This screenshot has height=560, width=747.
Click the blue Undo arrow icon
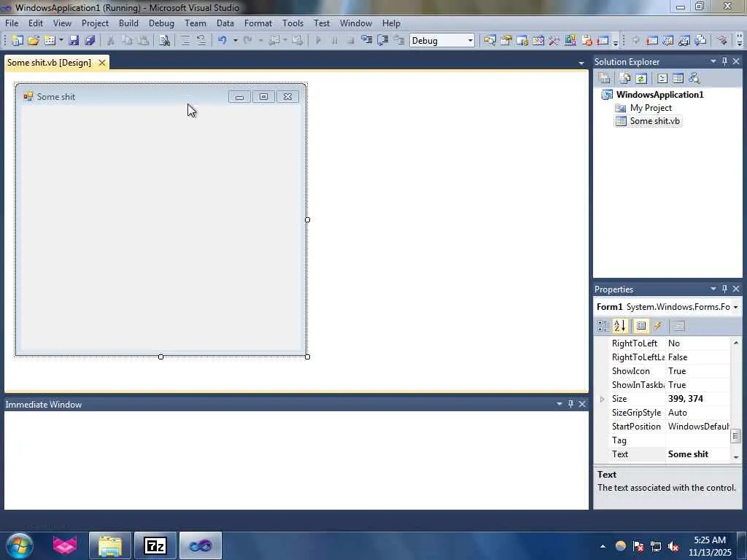(x=222, y=41)
